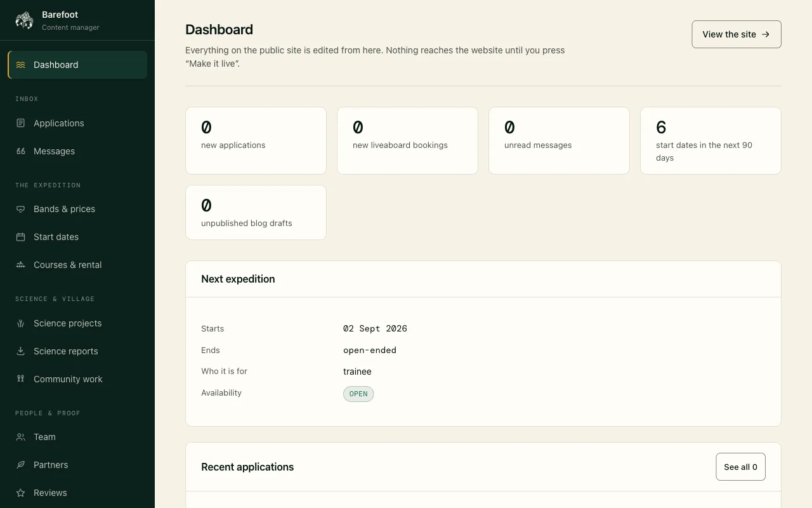Click the date 02 Sept 2026
This screenshot has height=508, width=812.
pos(375,328)
